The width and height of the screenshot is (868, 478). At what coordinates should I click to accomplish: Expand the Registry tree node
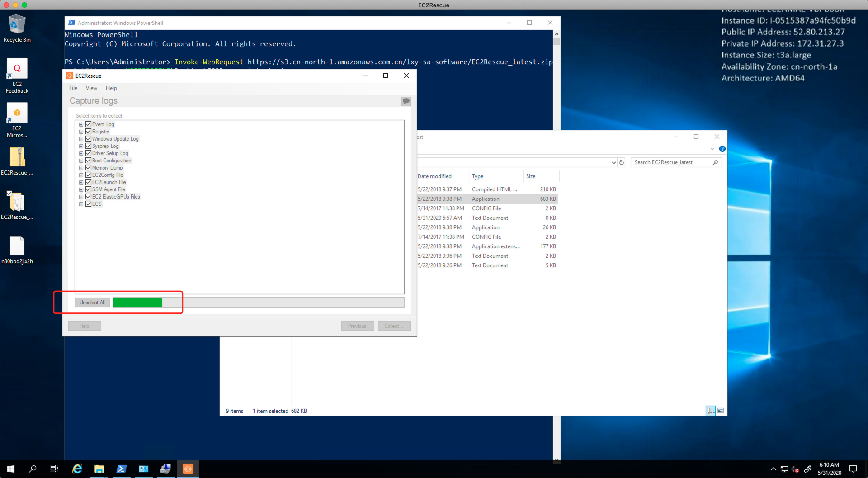(81, 132)
